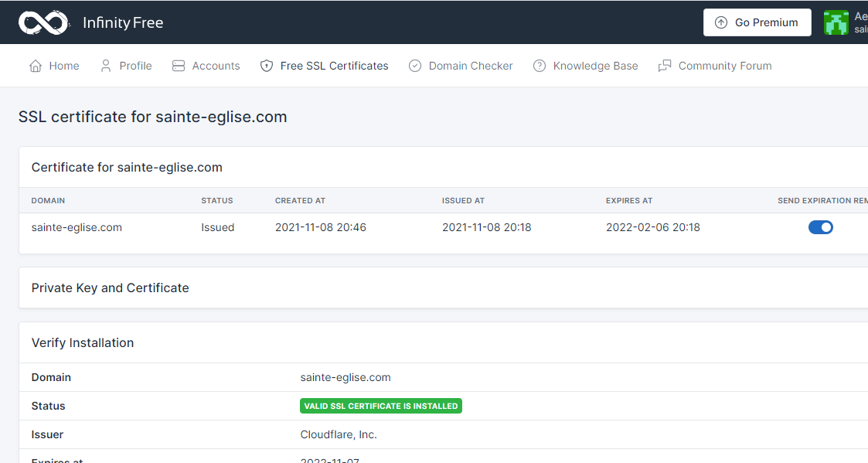Image resolution: width=868 pixels, height=463 pixels.
Task: Collapse the Verify Installation section header
Action: coord(83,342)
